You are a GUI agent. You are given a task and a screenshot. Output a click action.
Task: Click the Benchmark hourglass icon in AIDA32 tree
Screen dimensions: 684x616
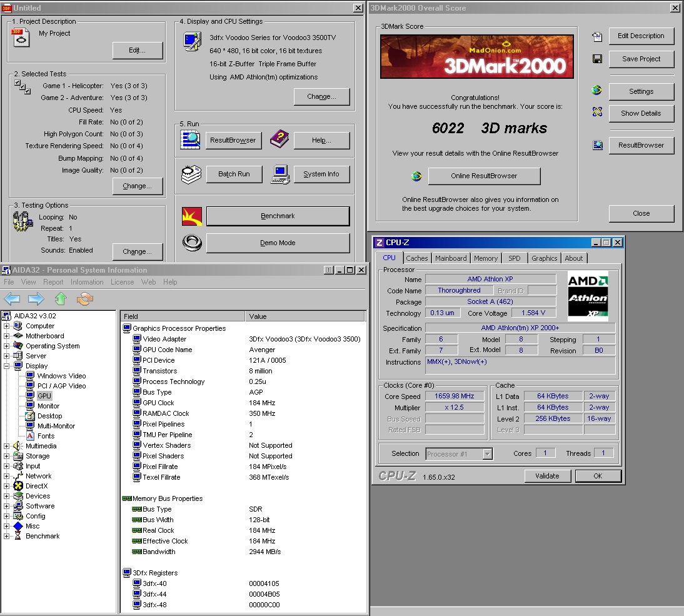18,536
